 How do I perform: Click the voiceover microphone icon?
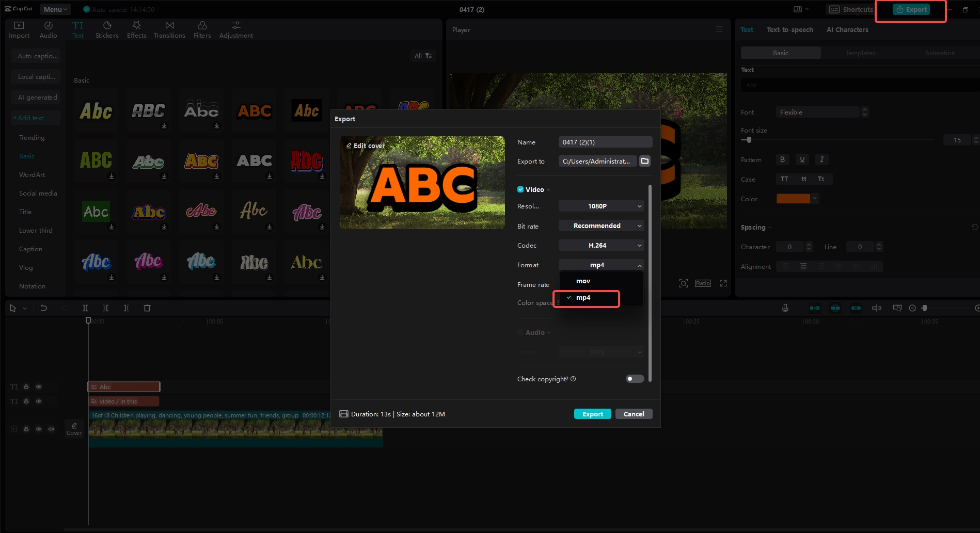(784, 308)
